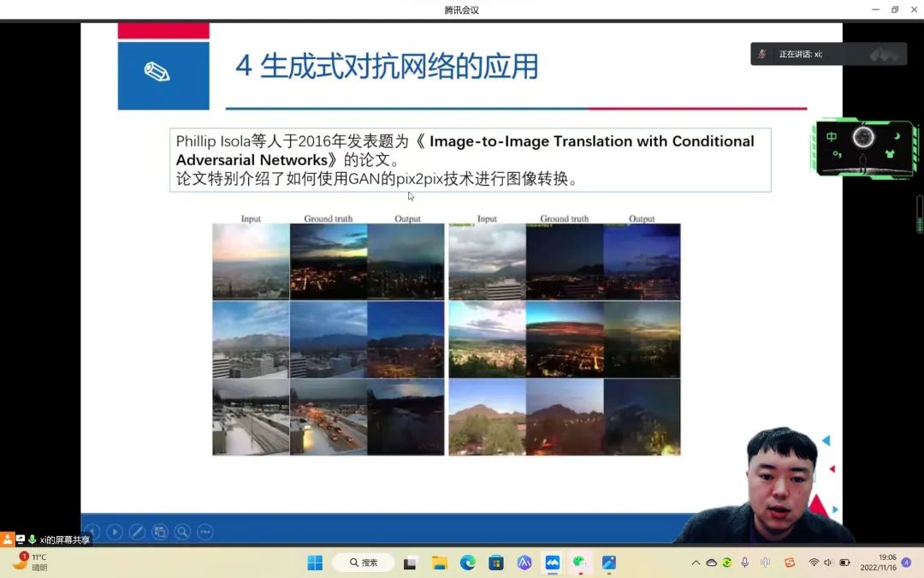Click the 正在讲话 speaker indicator bar
Screen dimensions: 924x578
coord(827,54)
